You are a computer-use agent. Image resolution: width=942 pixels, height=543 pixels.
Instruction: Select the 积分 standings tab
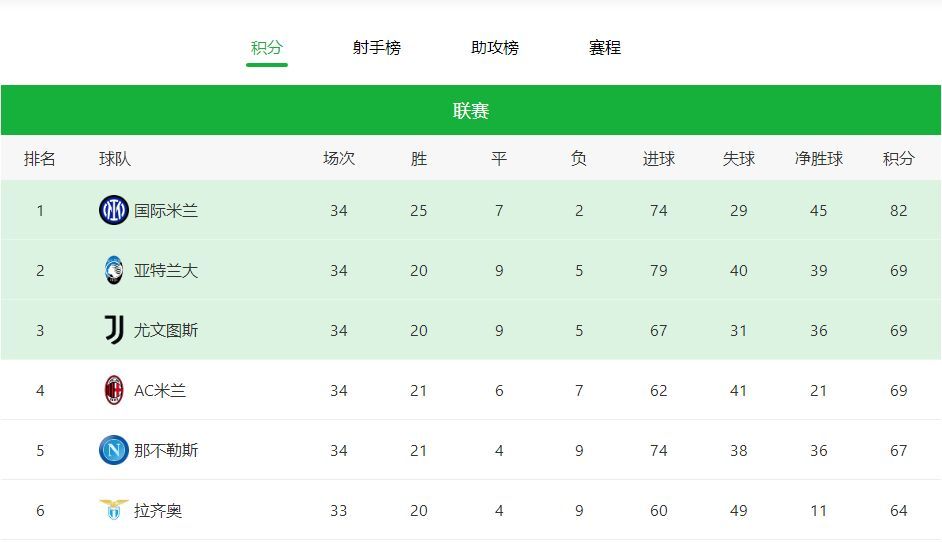click(267, 47)
